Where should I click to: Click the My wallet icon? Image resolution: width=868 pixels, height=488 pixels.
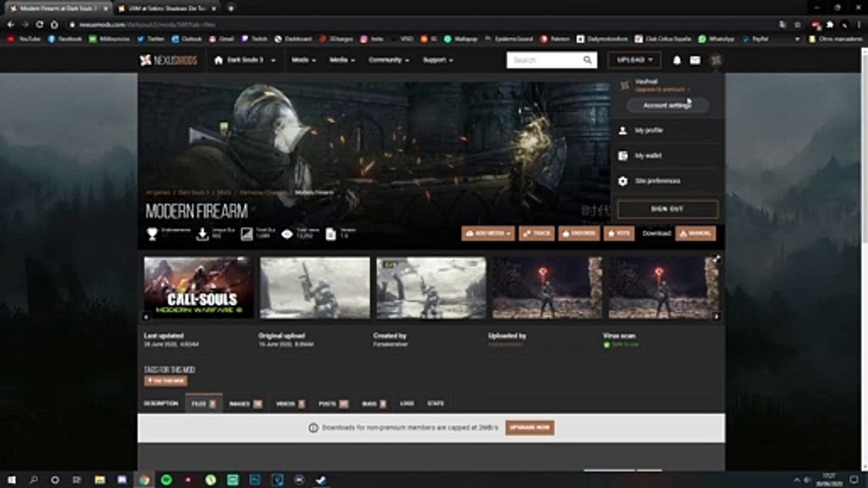click(x=623, y=156)
